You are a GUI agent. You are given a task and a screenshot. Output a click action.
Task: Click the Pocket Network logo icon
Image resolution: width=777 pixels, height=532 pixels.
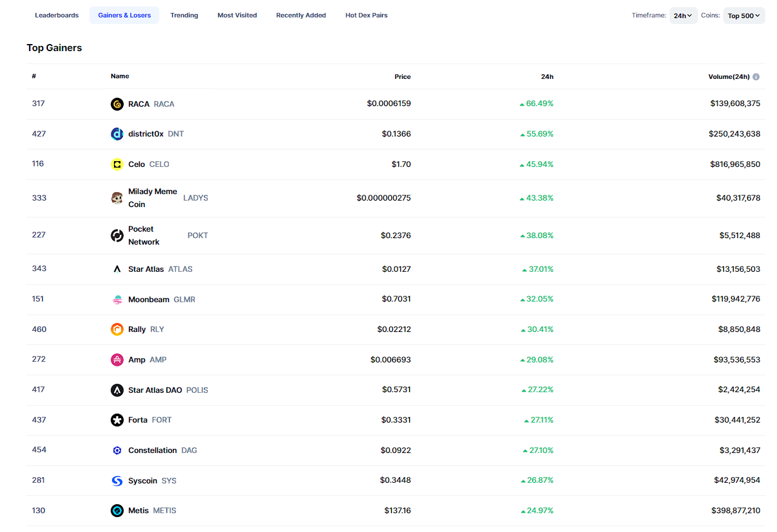click(117, 236)
